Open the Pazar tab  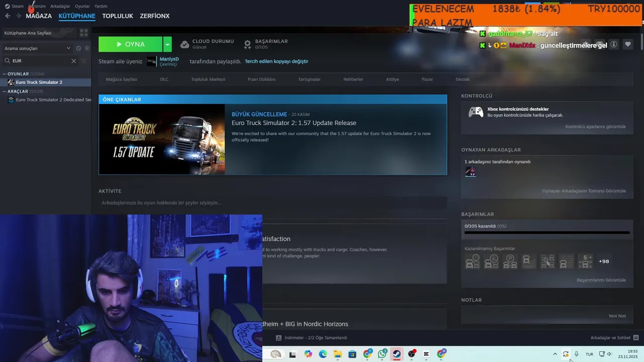(427, 79)
